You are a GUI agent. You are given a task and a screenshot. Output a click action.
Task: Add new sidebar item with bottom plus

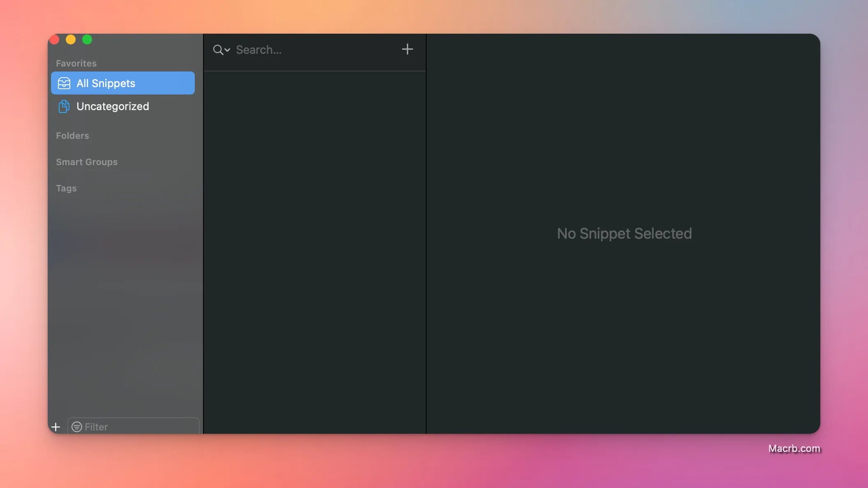click(56, 427)
